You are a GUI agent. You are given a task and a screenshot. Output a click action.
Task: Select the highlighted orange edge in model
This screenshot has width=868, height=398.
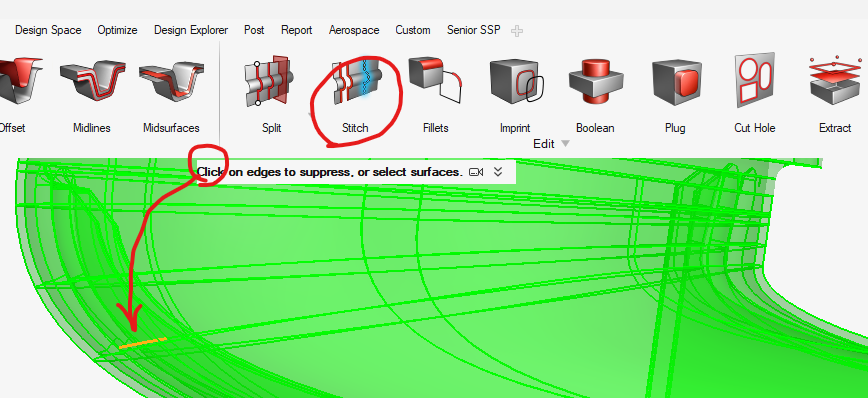point(142,343)
